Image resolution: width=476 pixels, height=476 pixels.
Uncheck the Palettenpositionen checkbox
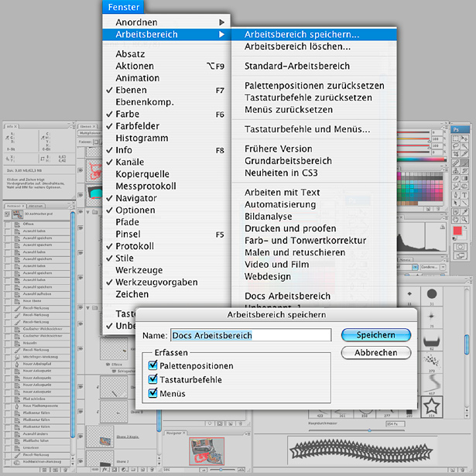coord(153,365)
